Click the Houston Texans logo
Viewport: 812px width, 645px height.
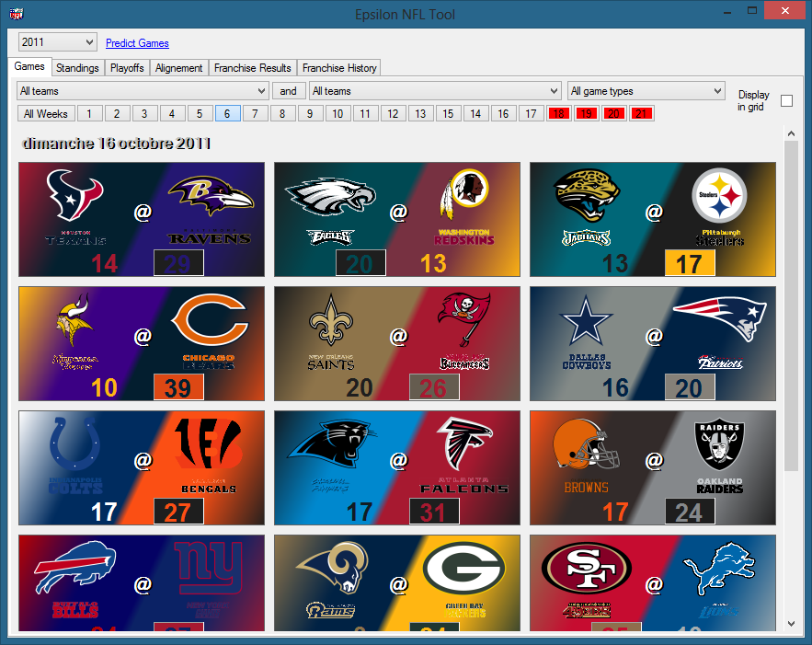(x=75, y=195)
